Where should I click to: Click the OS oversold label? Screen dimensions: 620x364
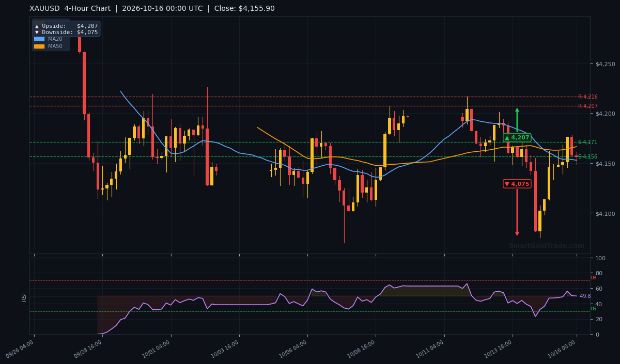pyautogui.click(x=593, y=309)
